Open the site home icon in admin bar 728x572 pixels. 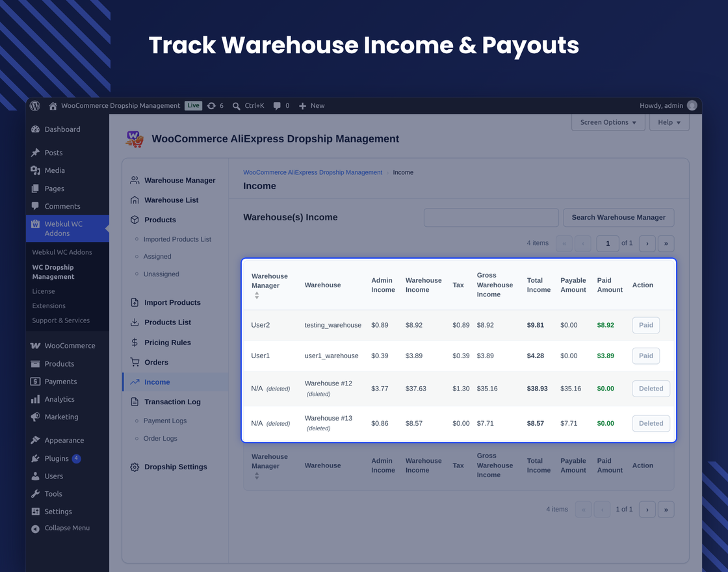(53, 106)
